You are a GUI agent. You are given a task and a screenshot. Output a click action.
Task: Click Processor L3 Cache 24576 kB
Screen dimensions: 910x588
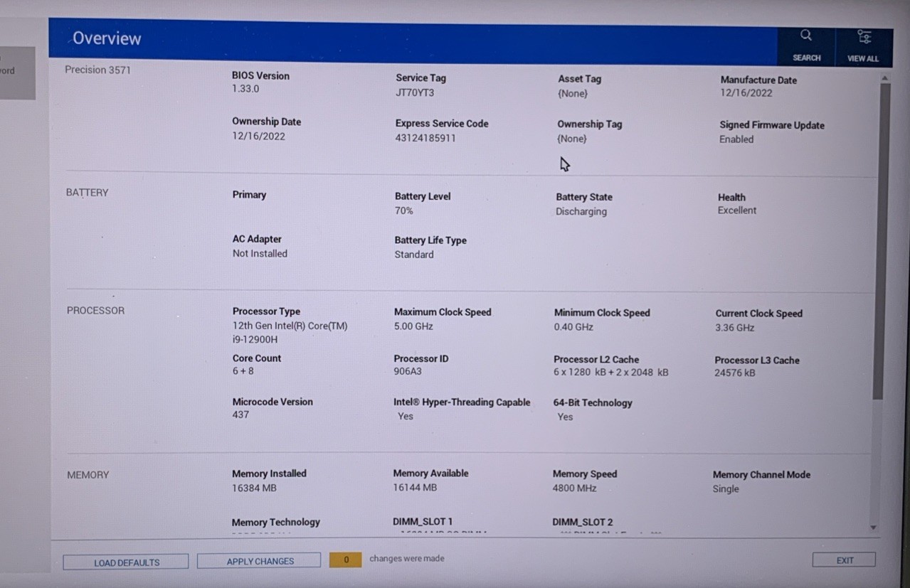pos(735,373)
